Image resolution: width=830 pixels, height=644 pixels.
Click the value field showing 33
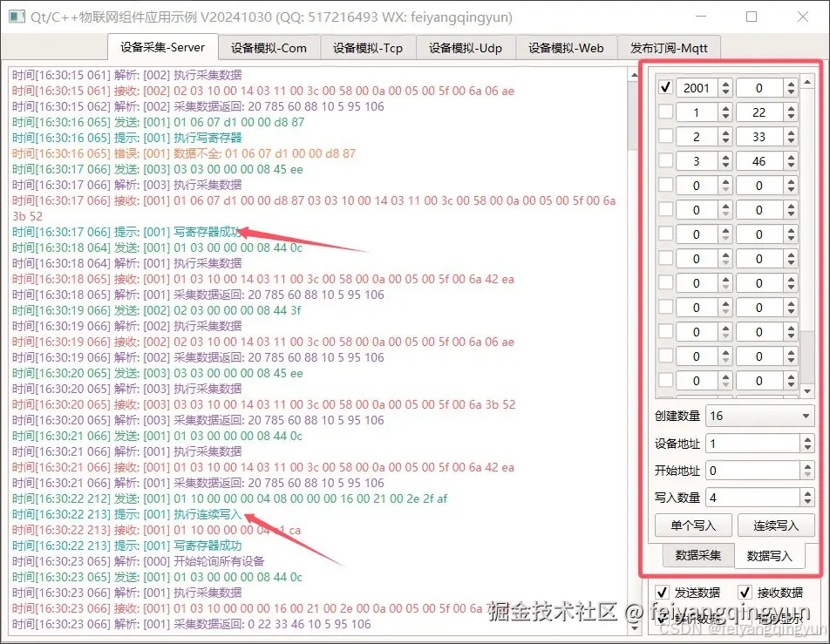759,137
